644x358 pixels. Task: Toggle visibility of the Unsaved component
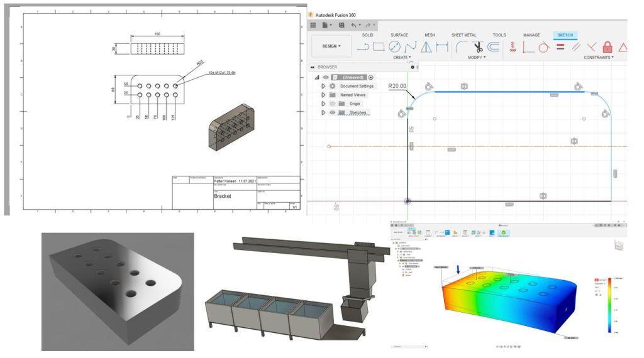coord(326,77)
